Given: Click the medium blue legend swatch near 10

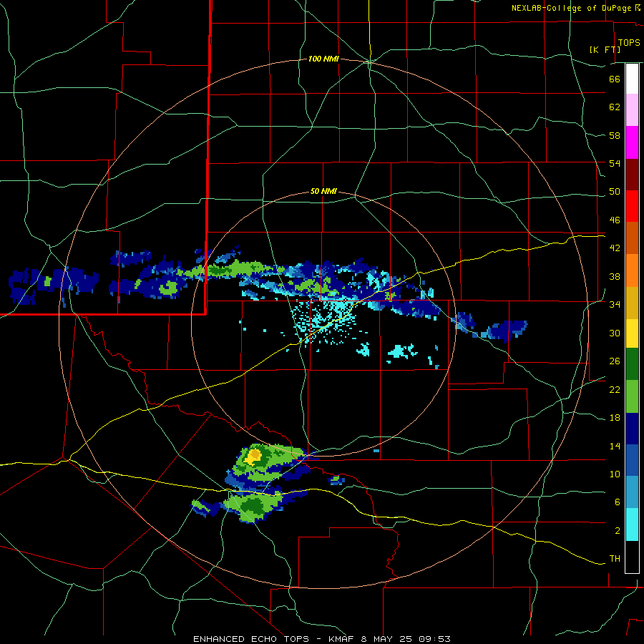Looking at the screenshot, I should click(632, 461).
